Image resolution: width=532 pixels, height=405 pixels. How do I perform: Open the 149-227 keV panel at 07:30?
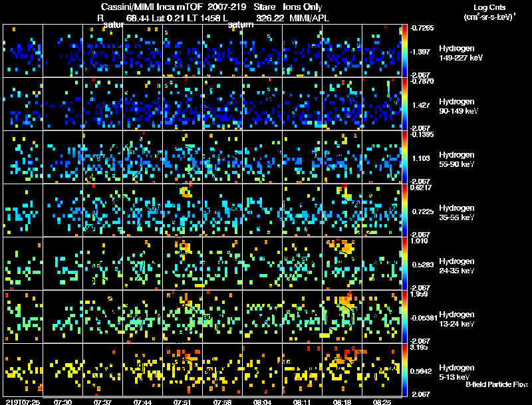pos(63,51)
